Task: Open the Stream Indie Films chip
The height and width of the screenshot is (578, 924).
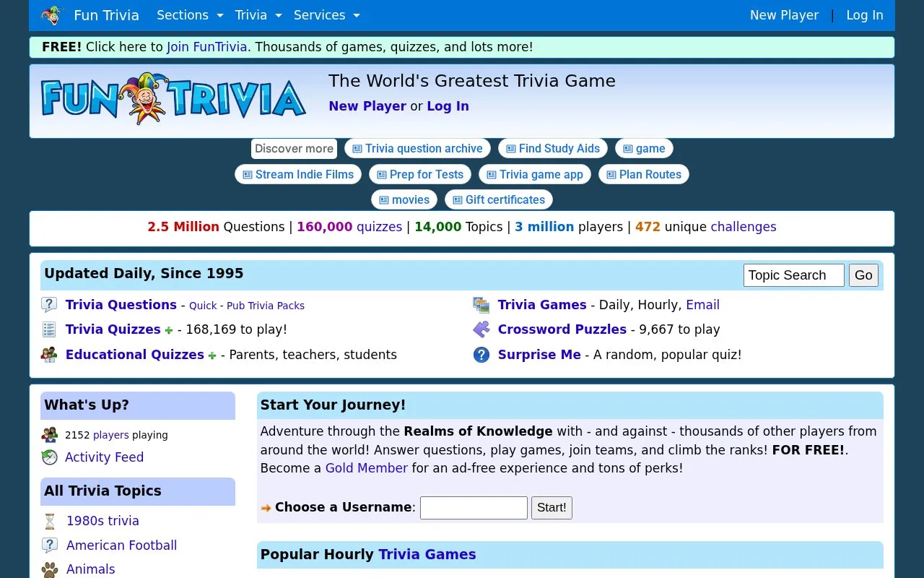Action: [298, 175]
